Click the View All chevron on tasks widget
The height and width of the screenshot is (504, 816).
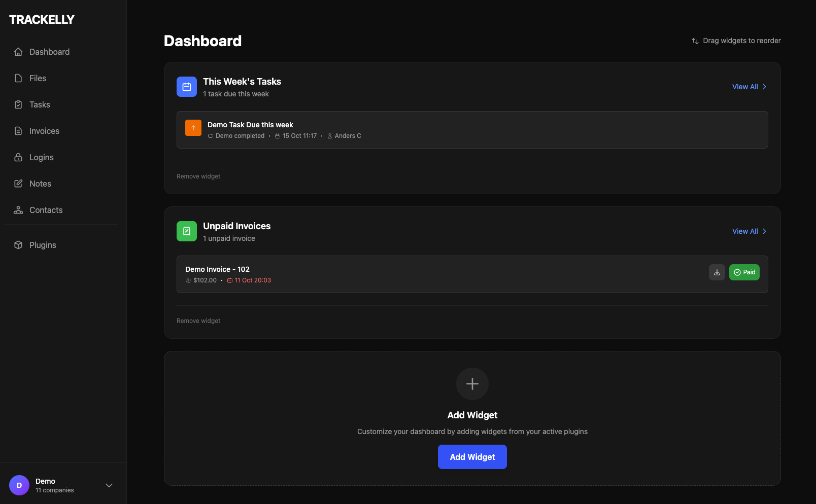tap(765, 87)
